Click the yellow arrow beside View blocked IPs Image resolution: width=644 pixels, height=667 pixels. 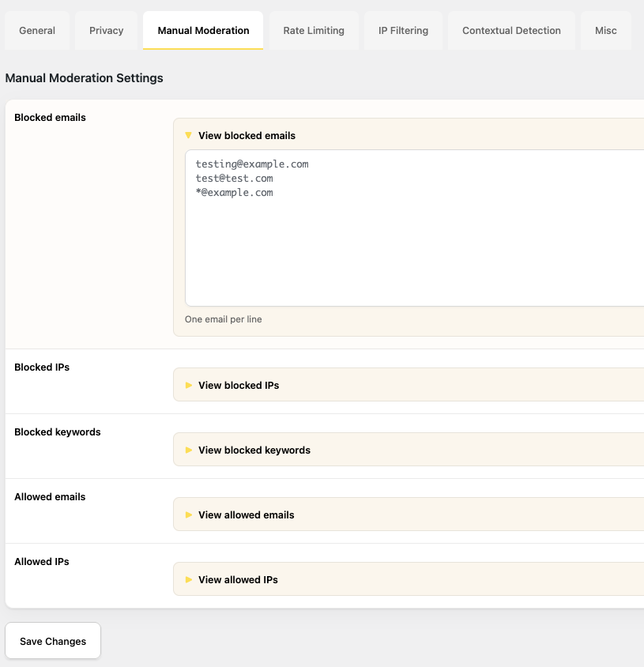pos(189,386)
